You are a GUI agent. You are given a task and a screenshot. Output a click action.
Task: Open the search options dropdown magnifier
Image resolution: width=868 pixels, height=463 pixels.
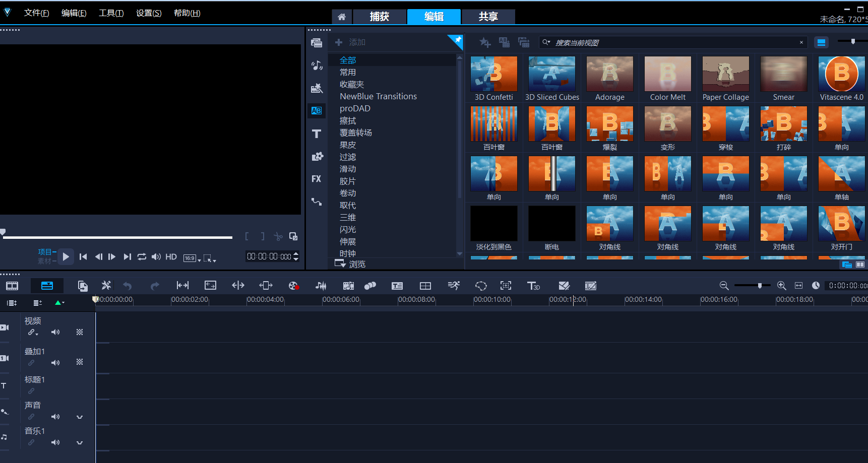546,42
